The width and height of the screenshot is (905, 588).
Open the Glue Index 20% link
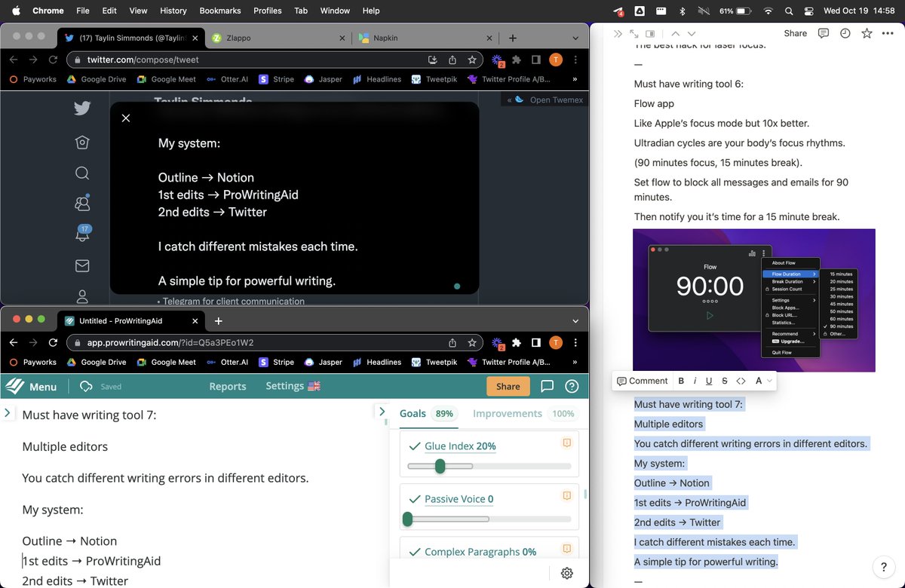pyautogui.click(x=460, y=446)
